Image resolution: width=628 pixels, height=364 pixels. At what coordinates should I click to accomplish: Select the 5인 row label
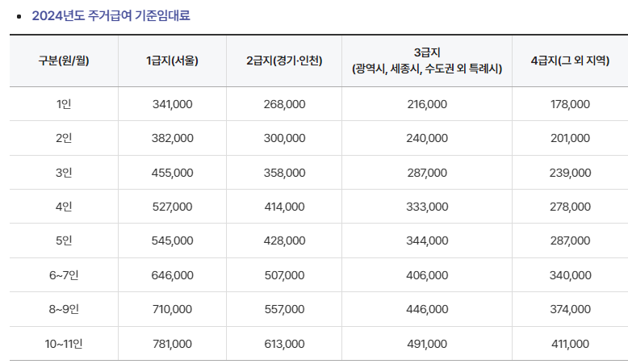coord(64,241)
